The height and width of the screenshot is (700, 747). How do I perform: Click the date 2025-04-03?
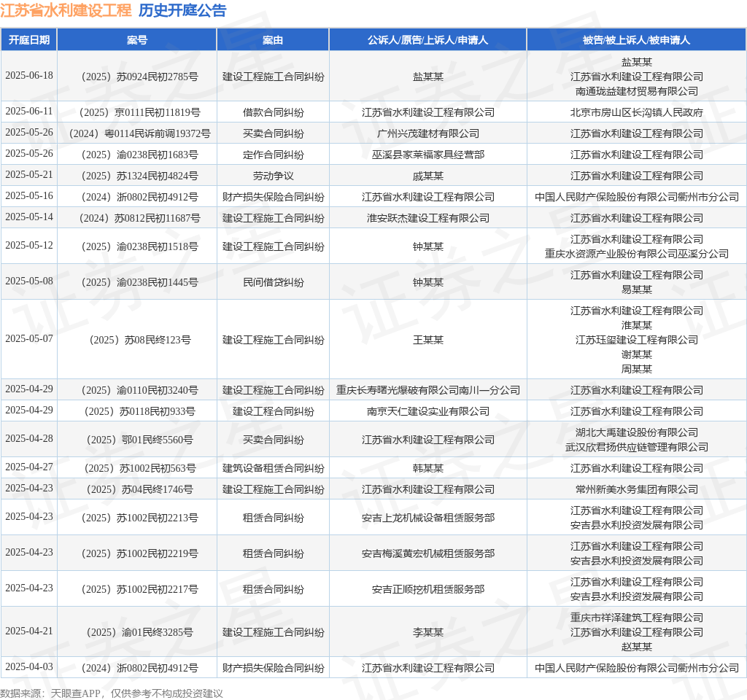tap(29, 666)
